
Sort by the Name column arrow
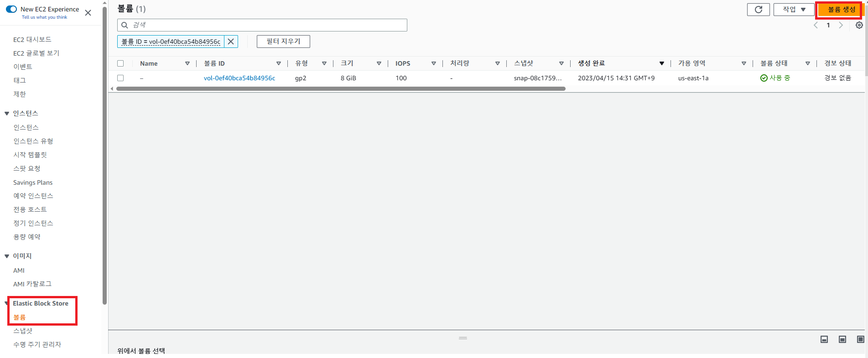point(187,63)
